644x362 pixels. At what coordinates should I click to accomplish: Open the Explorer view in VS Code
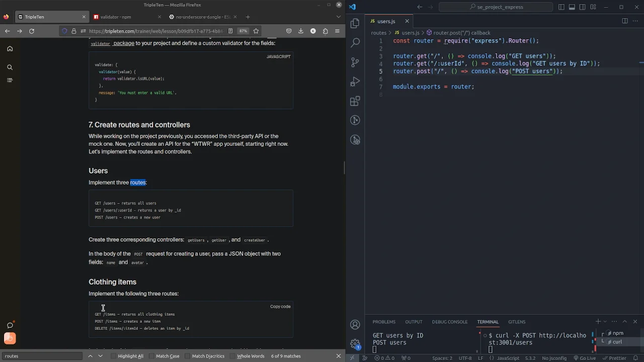tap(355, 23)
